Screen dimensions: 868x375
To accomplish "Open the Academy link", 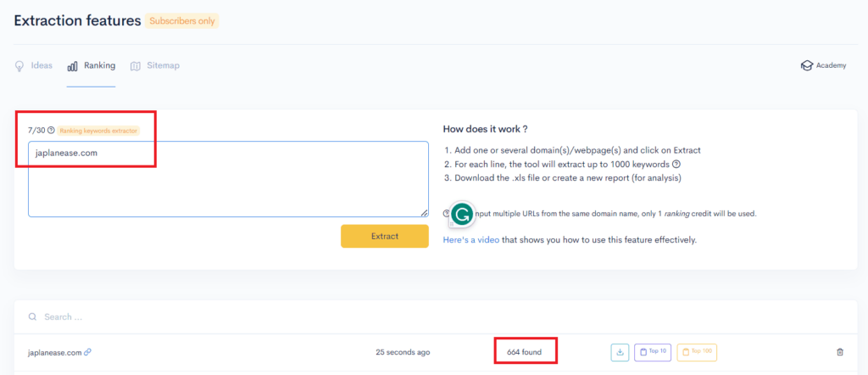I will pos(824,65).
